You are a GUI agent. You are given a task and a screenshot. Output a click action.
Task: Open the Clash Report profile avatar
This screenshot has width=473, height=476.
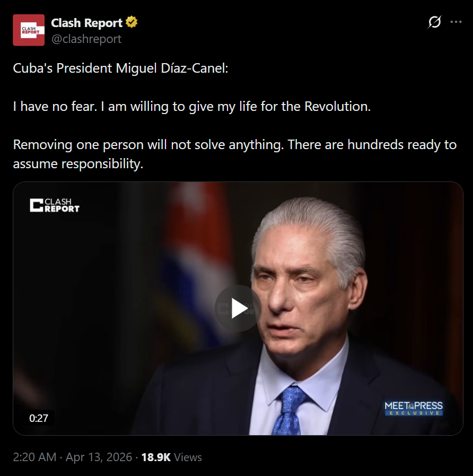(29, 30)
